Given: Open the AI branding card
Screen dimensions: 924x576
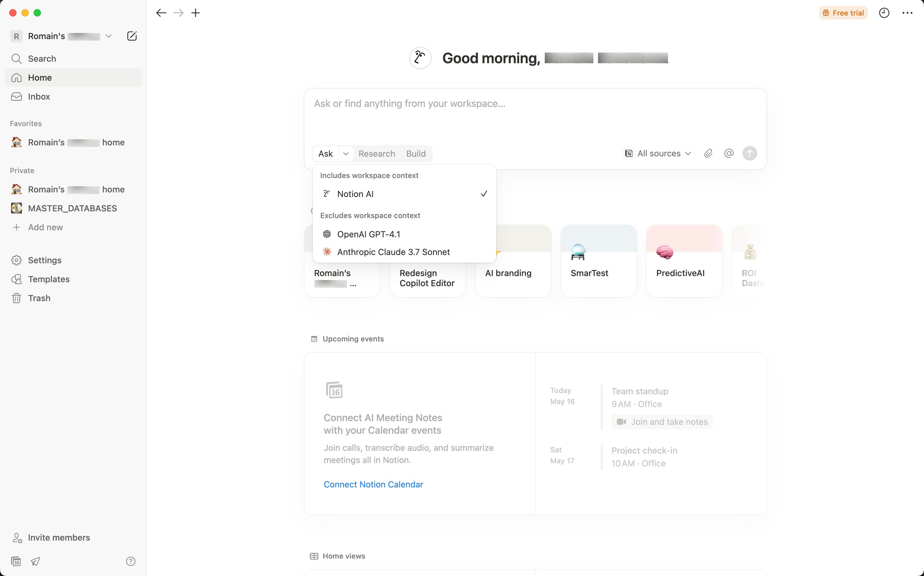Looking at the screenshot, I should tap(513, 261).
